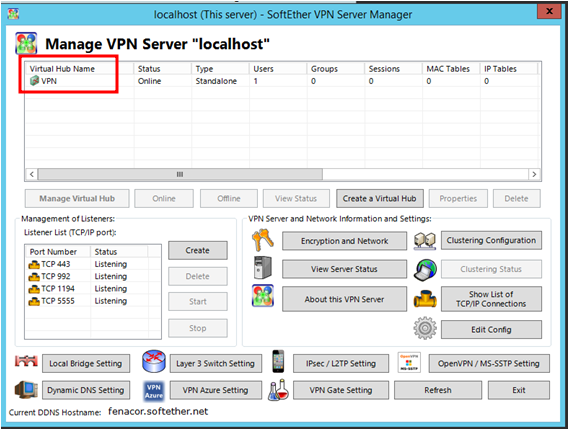Click the Refresh button

tap(438, 390)
